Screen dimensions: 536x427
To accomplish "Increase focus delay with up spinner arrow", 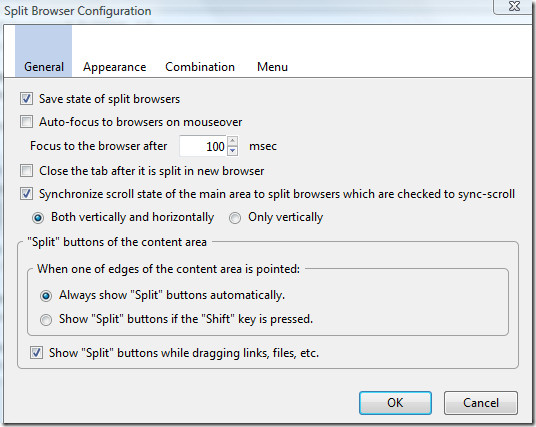I will pyautogui.click(x=232, y=141).
